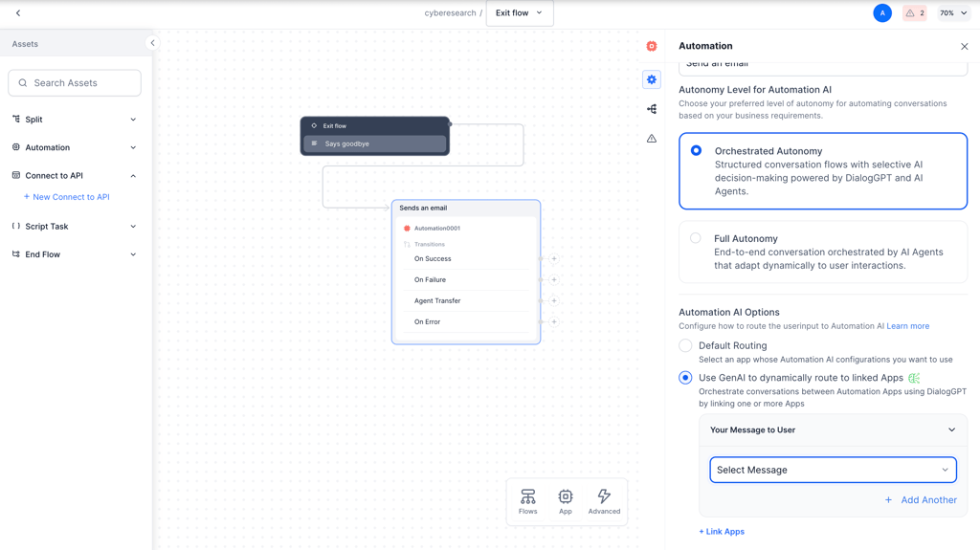Open the red automation node icon
The width and height of the screenshot is (980, 550).
tap(651, 46)
